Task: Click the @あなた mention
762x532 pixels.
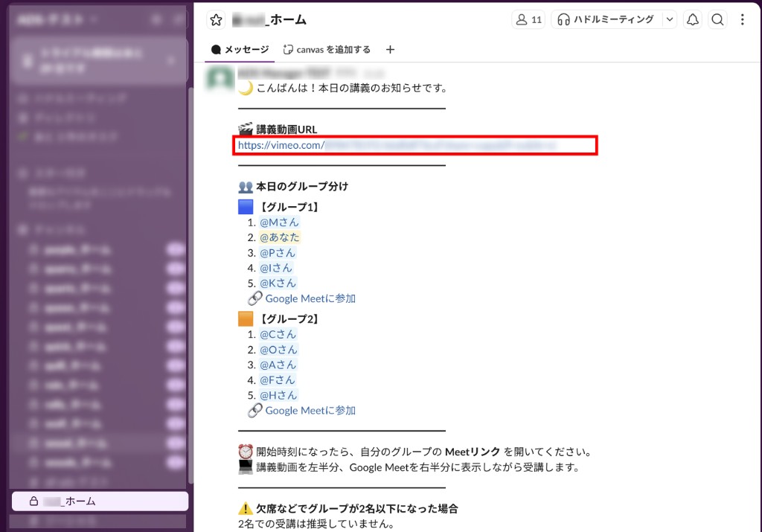Action: click(x=279, y=237)
